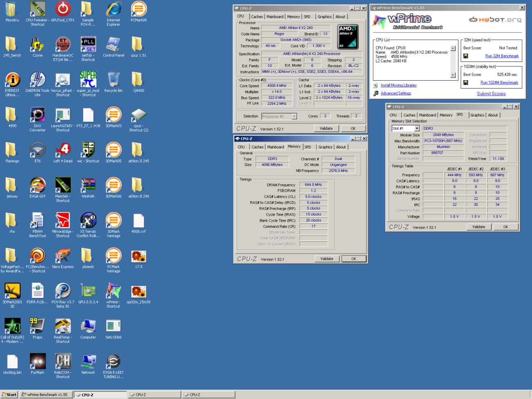Image resolution: width=532 pixels, height=399 pixels.
Task: Click OK in the Memory CPU-Z window
Action: [354, 259]
